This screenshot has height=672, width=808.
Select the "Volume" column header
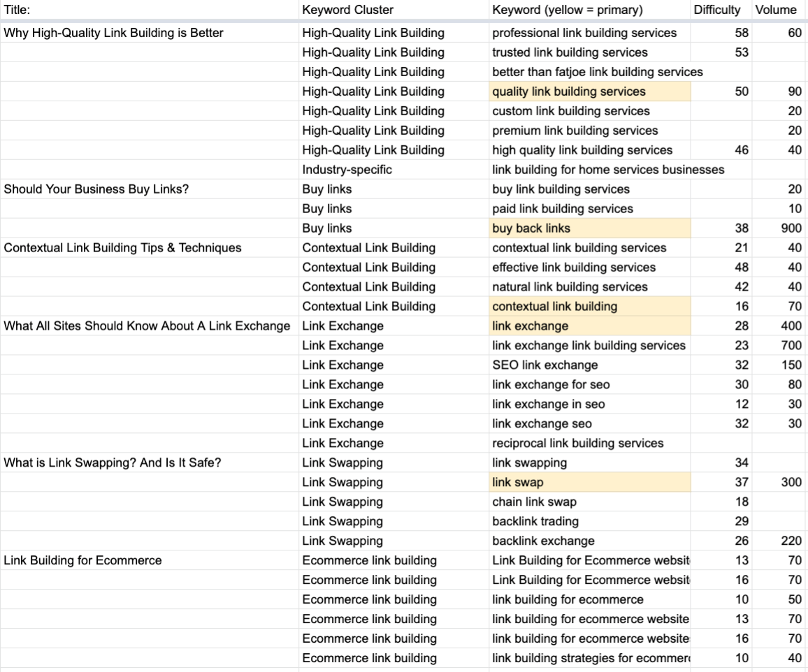pos(776,10)
